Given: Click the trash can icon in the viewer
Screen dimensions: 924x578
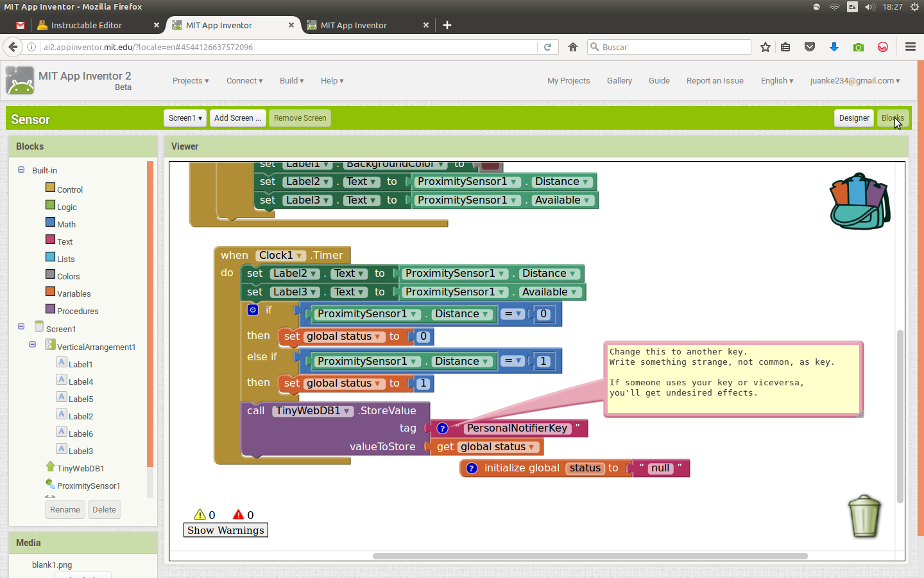Looking at the screenshot, I should [x=864, y=516].
